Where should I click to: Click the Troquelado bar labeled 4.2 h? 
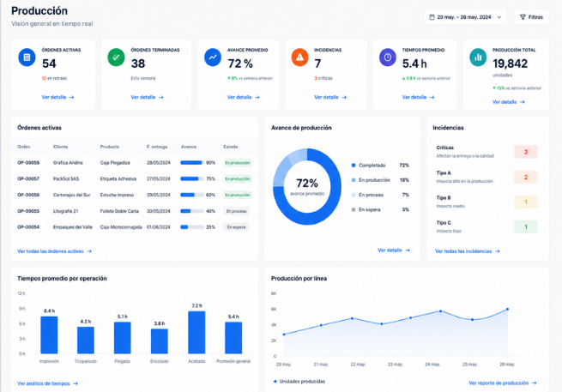(x=86, y=341)
